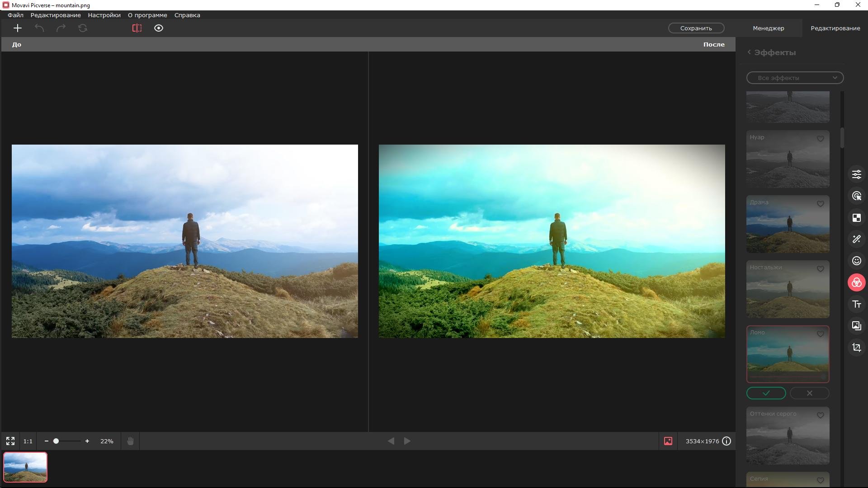868x488 pixels.
Task: Open the face retouching smiley icon
Action: tap(856, 261)
